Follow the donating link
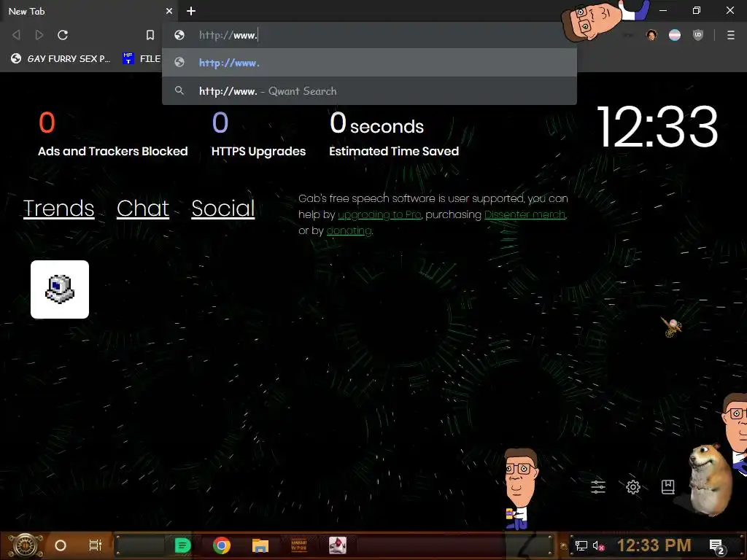 [x=349, y=231]
